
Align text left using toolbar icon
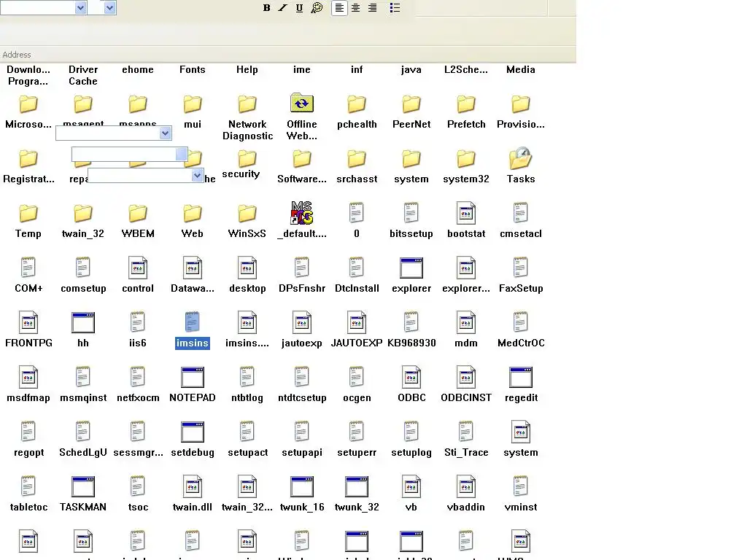[339, 7]
